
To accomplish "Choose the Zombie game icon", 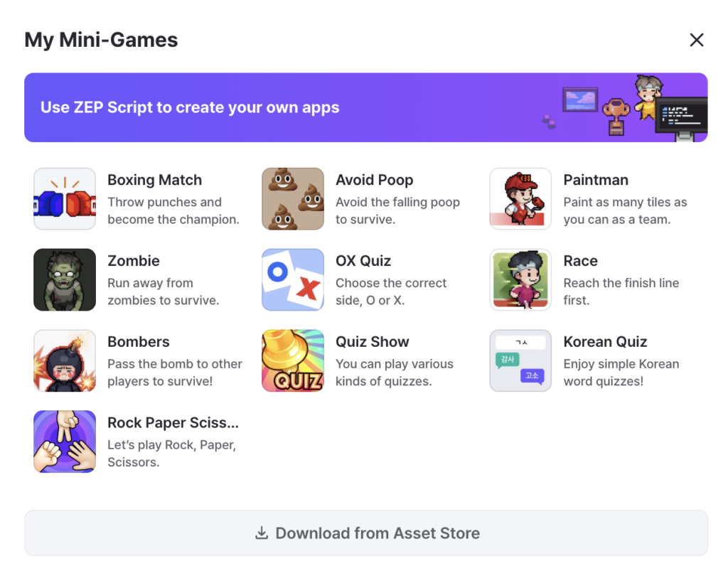I will tap(65, 279).
